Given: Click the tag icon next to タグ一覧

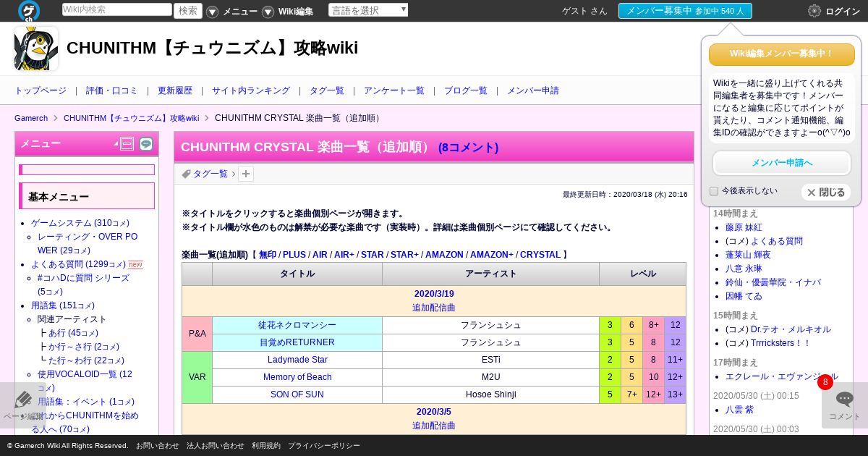Looking at the screenshot, I should 186,174.
